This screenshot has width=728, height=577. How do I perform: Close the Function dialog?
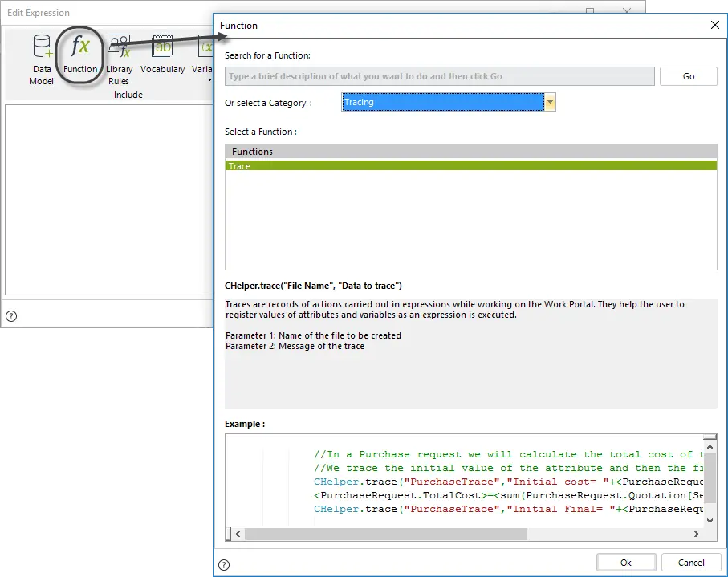click(x=715, y=25)
